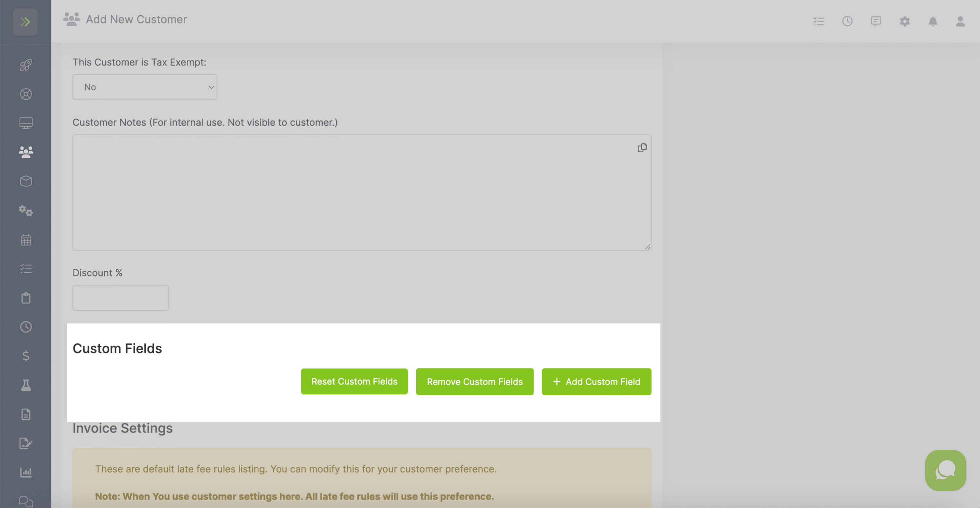Click the 'Invoice Settings' heading
The width and height of the screenshot is (980, 508).
click(122, 428)
